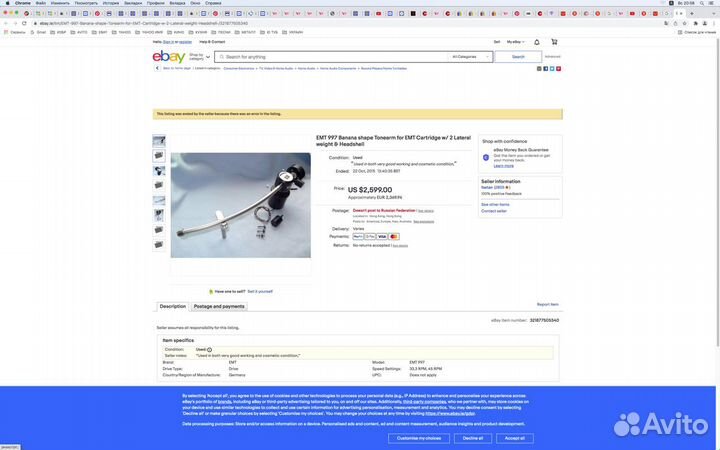720x450 pixels.
Task: Click the eBay Money Back Guarantee shield icon
Action: click(486, 157)
